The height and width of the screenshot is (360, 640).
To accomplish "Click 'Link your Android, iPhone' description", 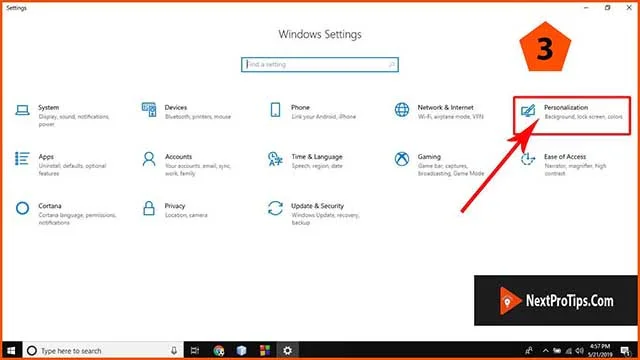I will pos(323,117).
